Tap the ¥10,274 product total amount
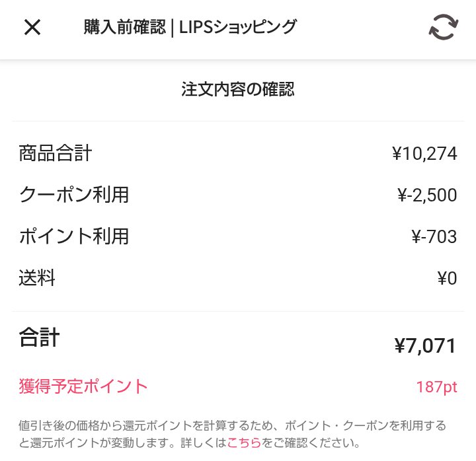The width and height of the screenshot is (476, 461). 424,154
